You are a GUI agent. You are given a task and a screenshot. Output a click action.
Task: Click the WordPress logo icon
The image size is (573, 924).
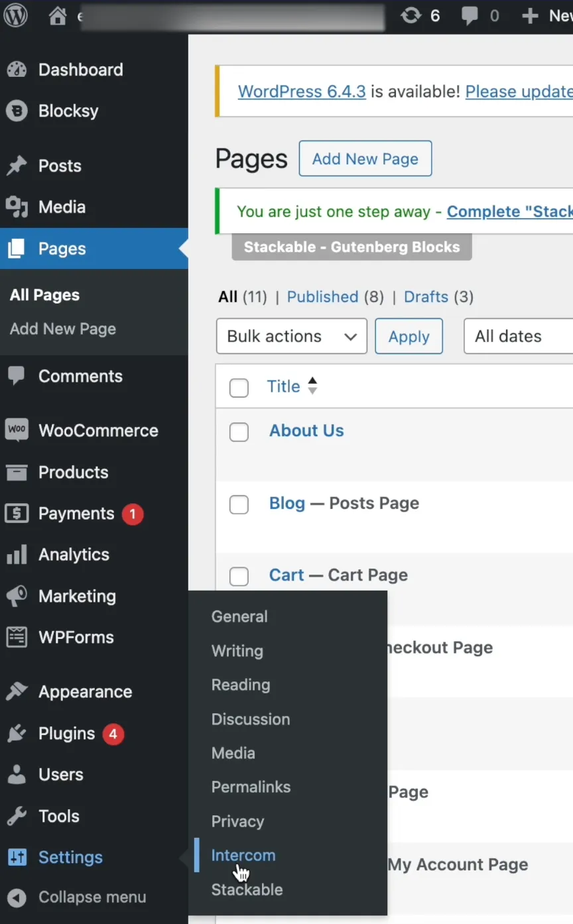(16, 16)
